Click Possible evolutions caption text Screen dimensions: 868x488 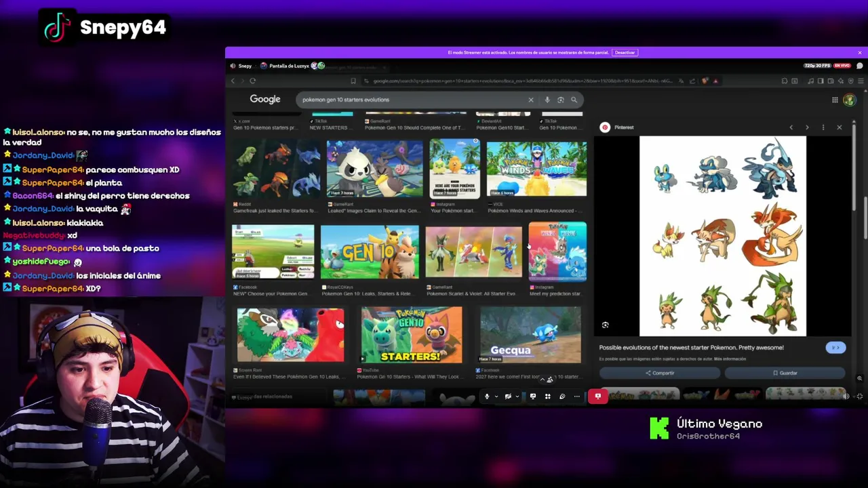click(x=691, y=348)
